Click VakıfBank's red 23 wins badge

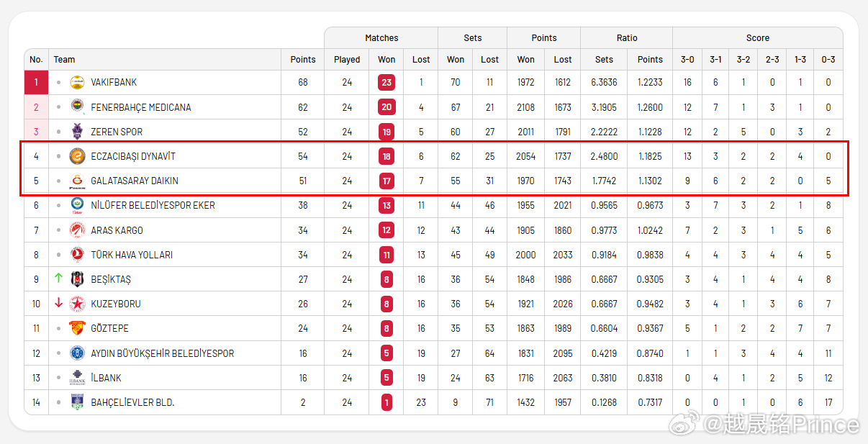(386, 83)
